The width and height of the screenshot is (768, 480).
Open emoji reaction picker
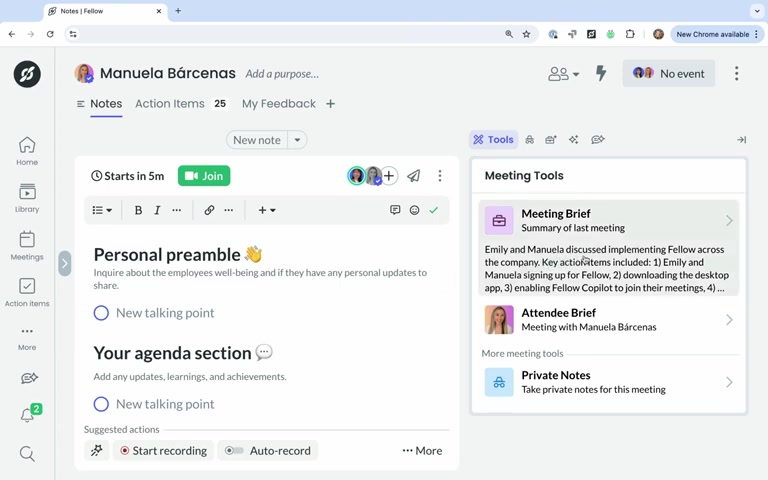[414, 210]
